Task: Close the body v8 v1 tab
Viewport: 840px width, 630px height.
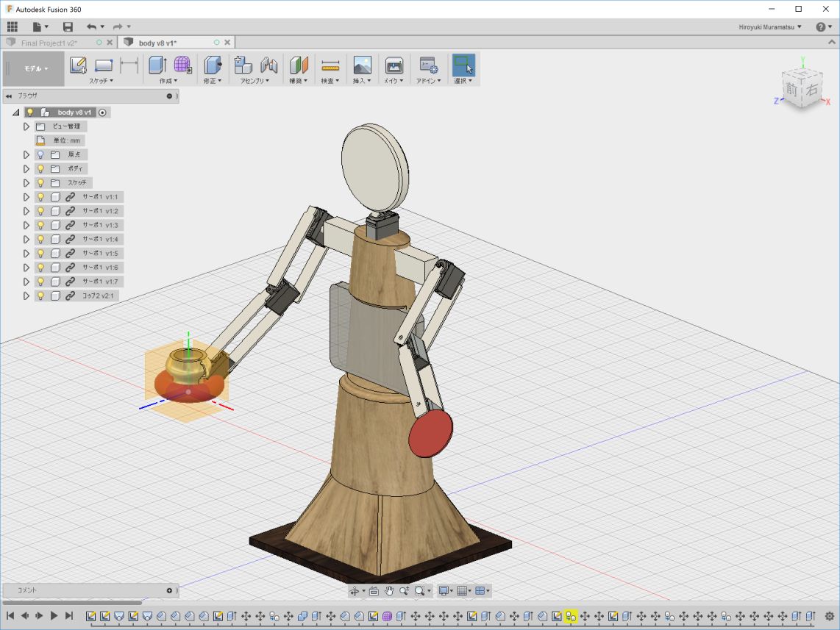Action: pos(227,43)
